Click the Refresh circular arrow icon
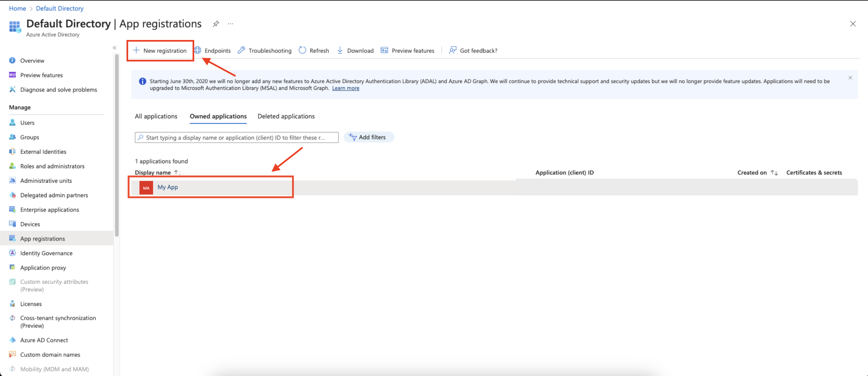The width and height of the screenshot is (868, 376). (x=302, y=50)
